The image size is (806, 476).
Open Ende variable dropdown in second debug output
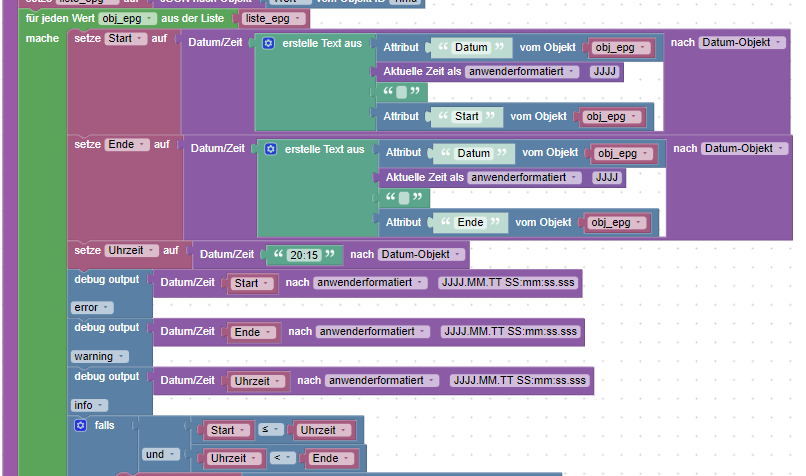point(253,332)
